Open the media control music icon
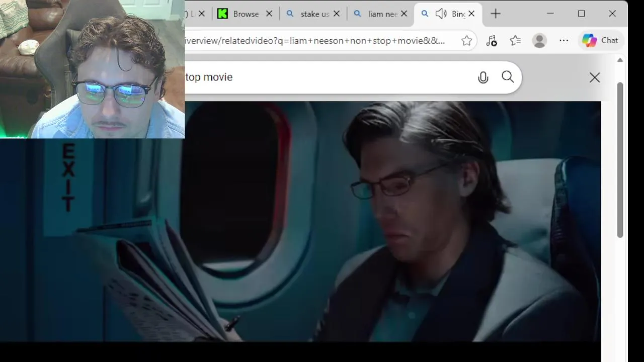 point(492,41)
